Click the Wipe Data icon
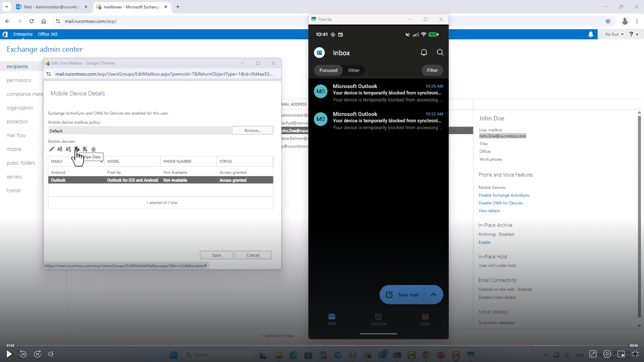 pos(77,149)
